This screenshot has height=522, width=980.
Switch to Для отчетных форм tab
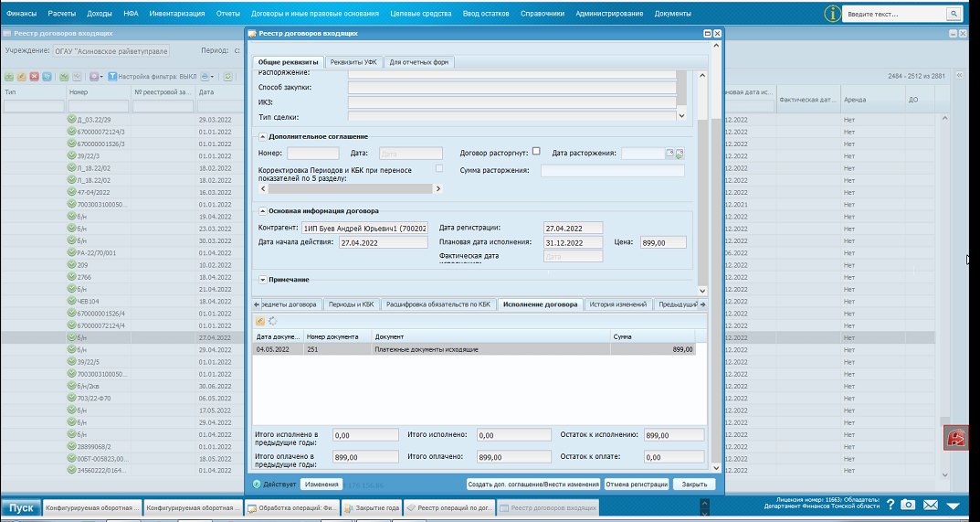[x=418, y=62]
